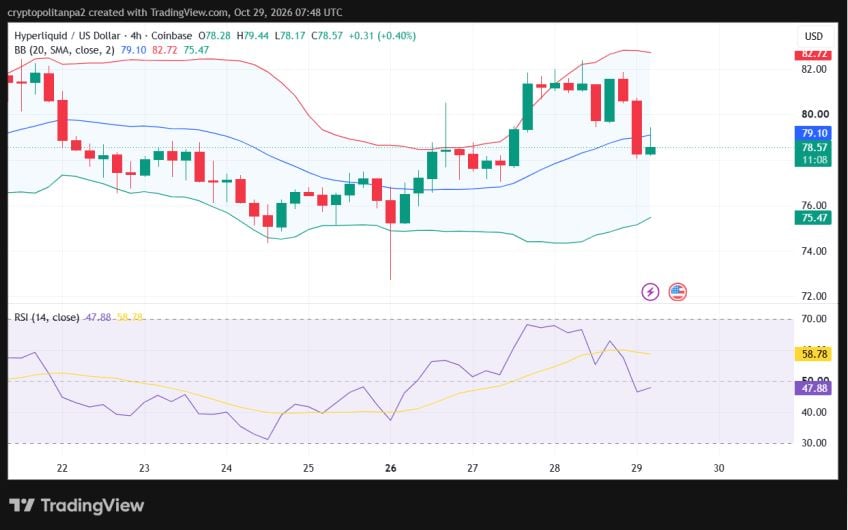Image resolution: width=848 pixels, height=530 pixels.
Task: Click the Hyperliquid / US Dollar symbol title
Action: [x=67, y=36]
